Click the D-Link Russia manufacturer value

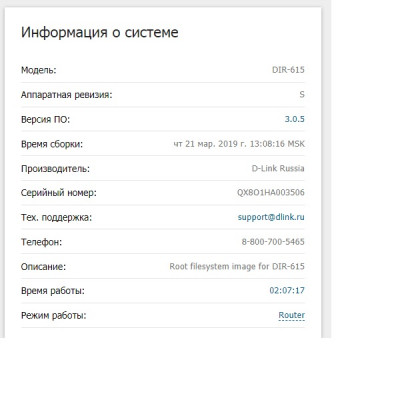point(278,168)
